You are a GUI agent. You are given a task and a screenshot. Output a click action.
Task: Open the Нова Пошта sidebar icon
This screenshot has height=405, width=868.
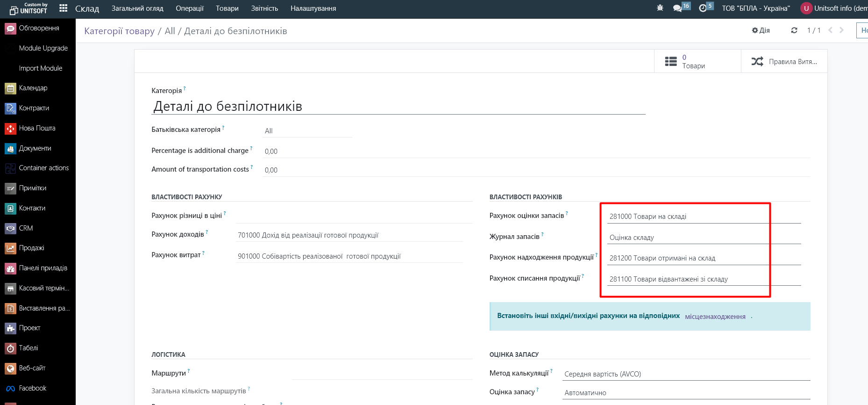10,128
